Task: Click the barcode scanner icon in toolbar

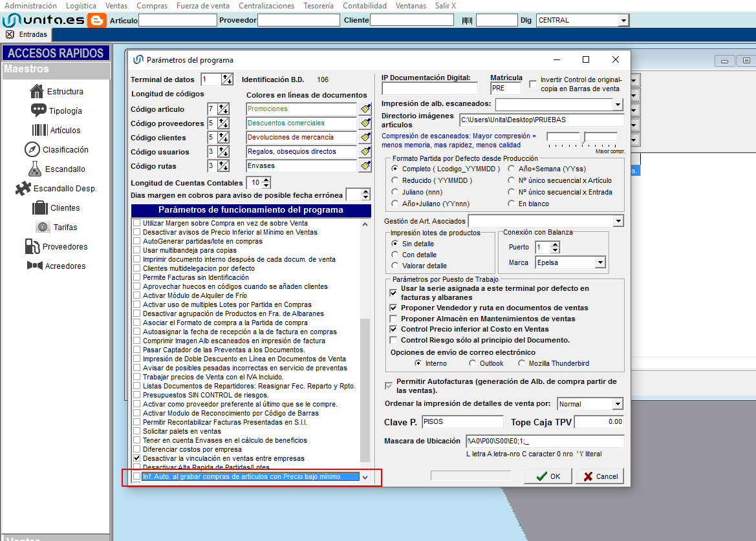Action: (x=467, y=20)
